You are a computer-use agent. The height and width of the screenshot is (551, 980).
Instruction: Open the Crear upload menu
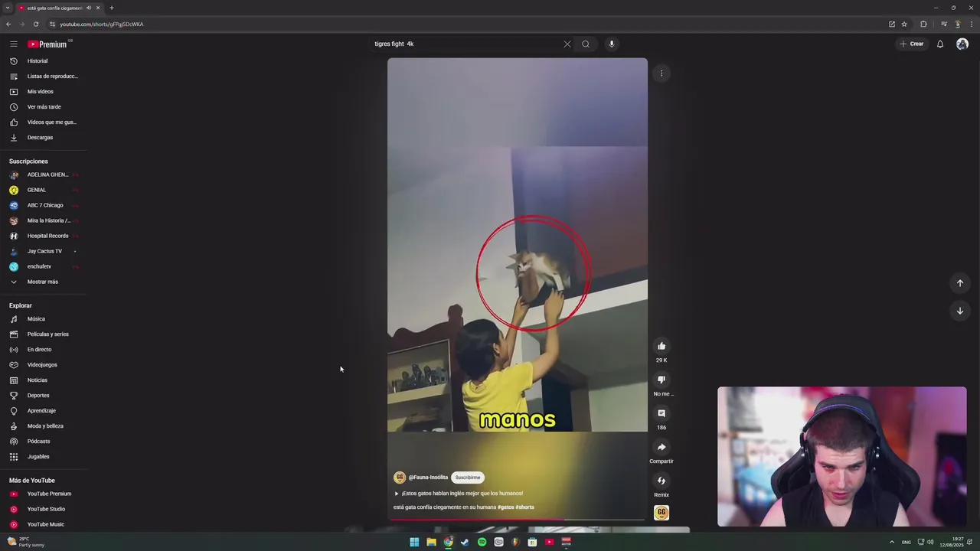912,44
